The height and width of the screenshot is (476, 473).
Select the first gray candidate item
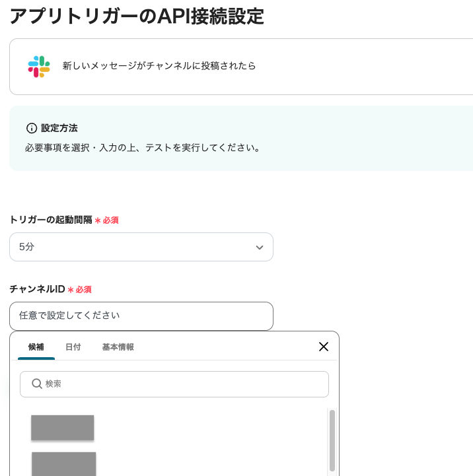click(63, 427)
